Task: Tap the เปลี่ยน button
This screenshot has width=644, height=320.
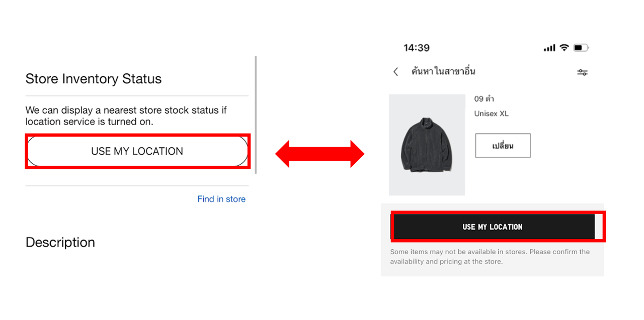Action: (x=503, y=146)
